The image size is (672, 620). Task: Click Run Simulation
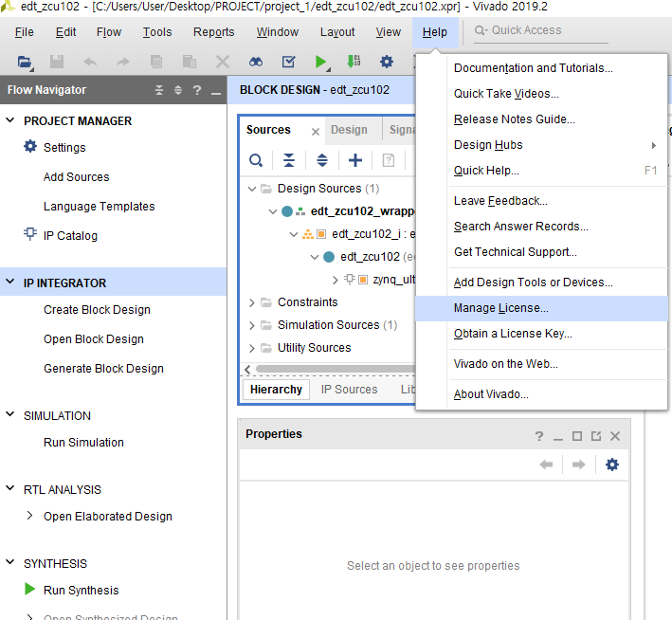pyautogui.click(x=83, y=443)
